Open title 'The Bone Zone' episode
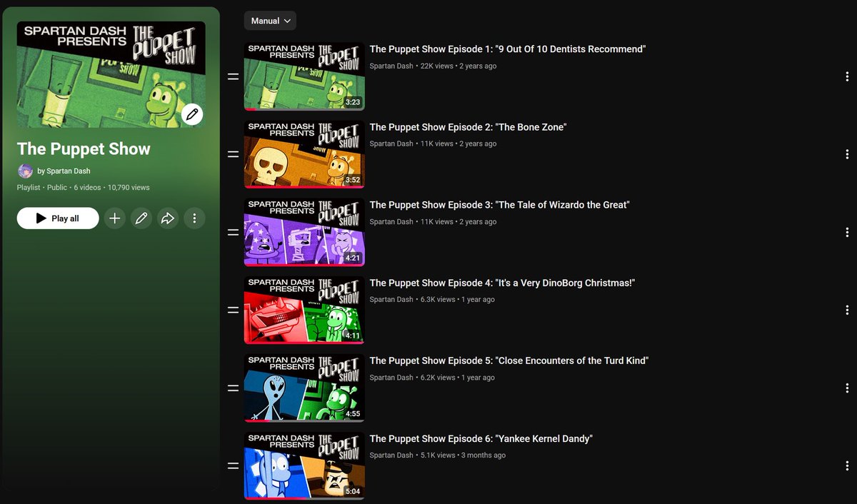The height and width of the screenshot is (504, 857). [x=468, y=127]
